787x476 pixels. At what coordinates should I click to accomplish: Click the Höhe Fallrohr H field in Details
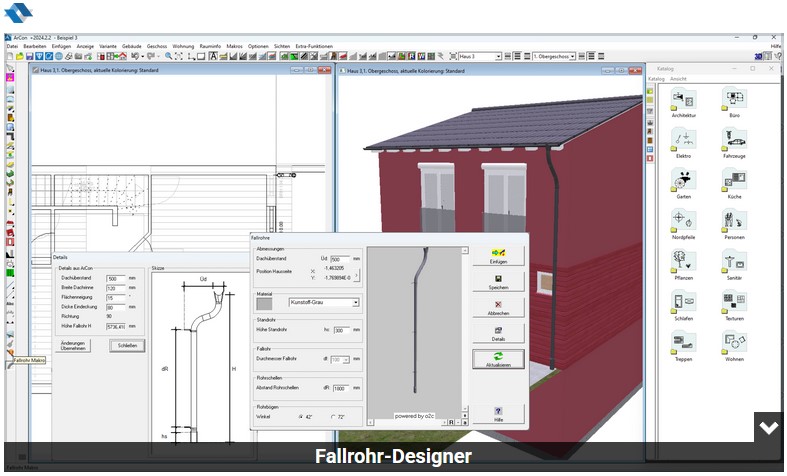tap(115, 326)
